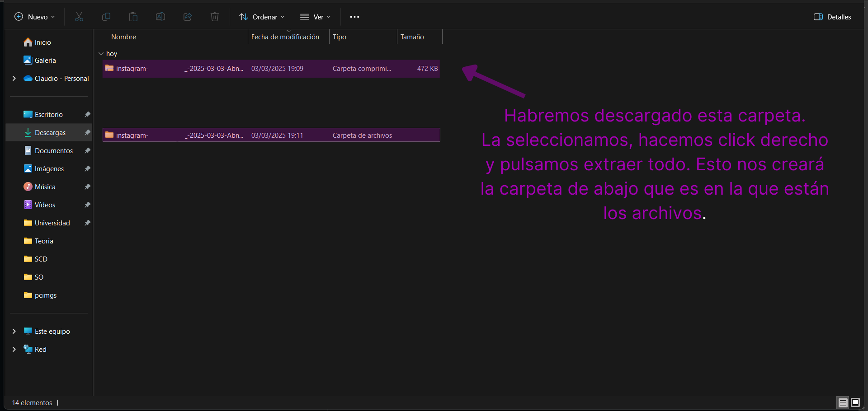Select the extracted instagram Carpeta de archivos row
Viewport: 868px width, 411px height.
point(271,135)
